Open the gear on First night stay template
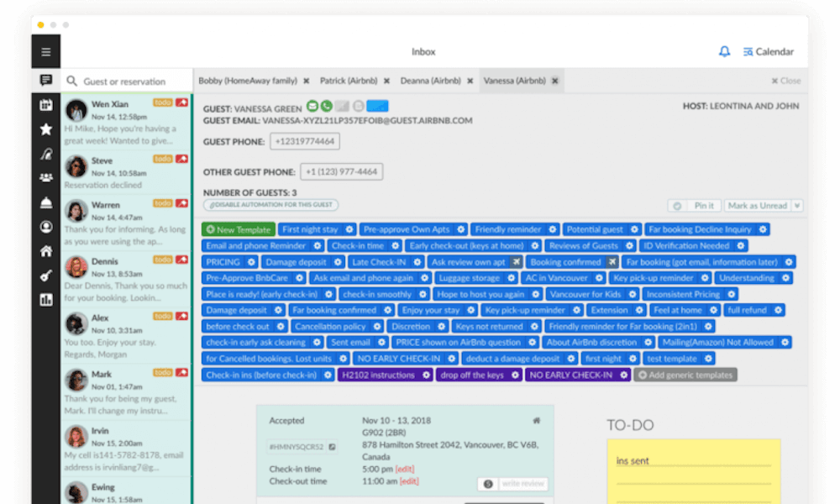The width and height of the screenshot is (840, 504). coord(349,229)
